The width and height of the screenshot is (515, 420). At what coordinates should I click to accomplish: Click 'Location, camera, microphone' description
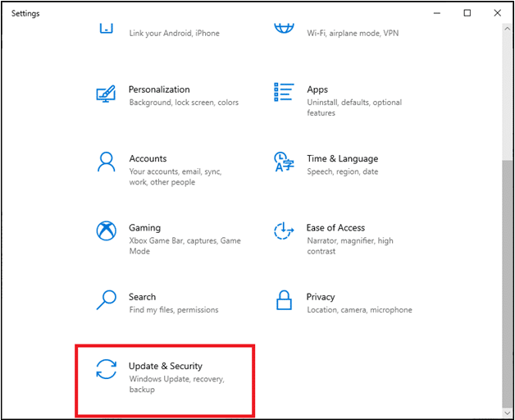pos(359,310)
